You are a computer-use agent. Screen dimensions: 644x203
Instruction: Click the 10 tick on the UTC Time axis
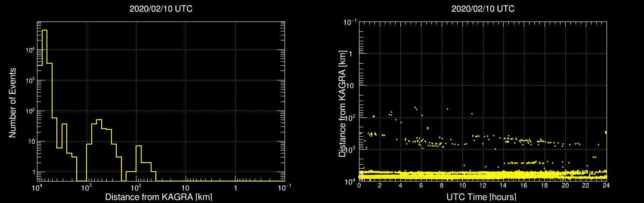tap(462, 185)
